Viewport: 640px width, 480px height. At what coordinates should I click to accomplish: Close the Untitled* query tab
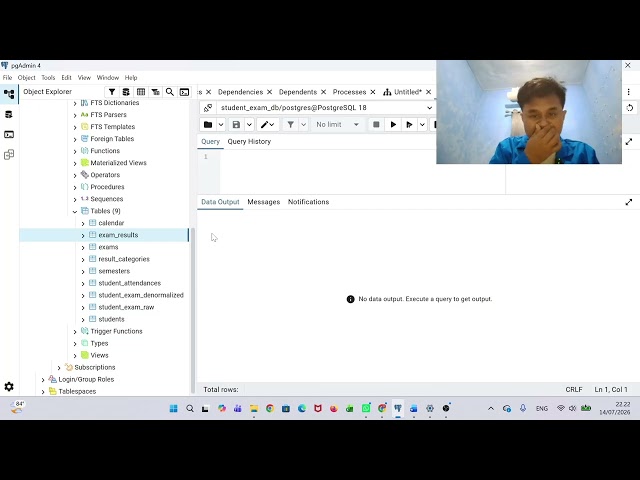(428, 92)
